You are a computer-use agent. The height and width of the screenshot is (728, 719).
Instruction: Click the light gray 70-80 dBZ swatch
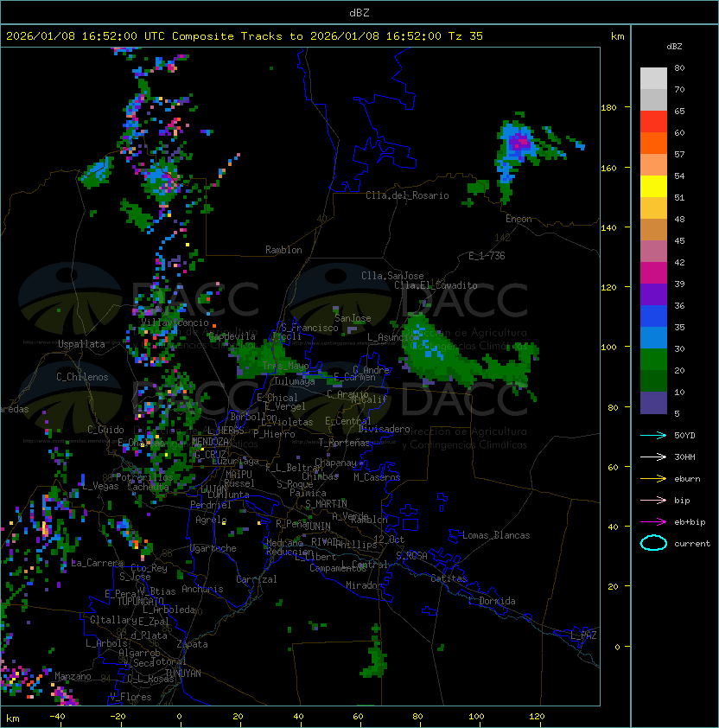click(653, 79)
